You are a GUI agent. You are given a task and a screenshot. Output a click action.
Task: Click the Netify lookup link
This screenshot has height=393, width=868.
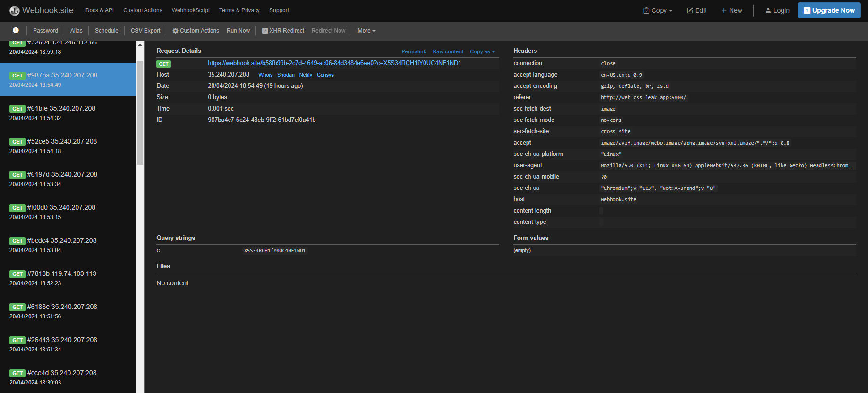click(306, 75)
